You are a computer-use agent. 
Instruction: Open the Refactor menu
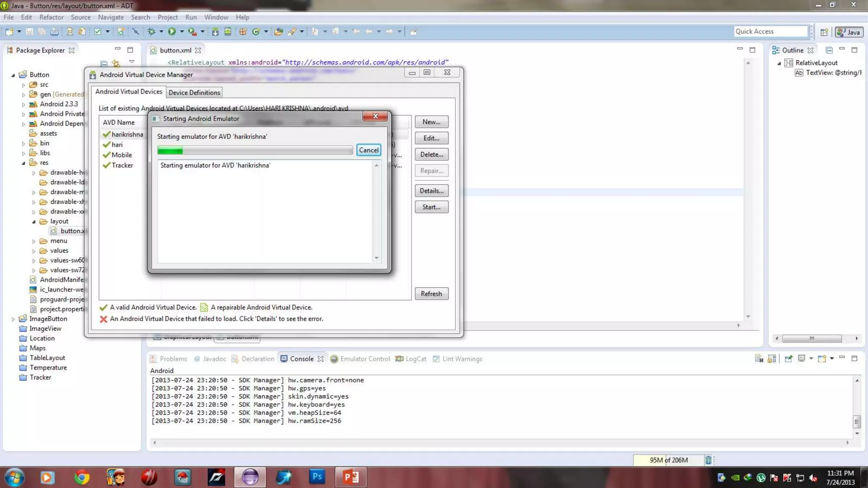51,17
